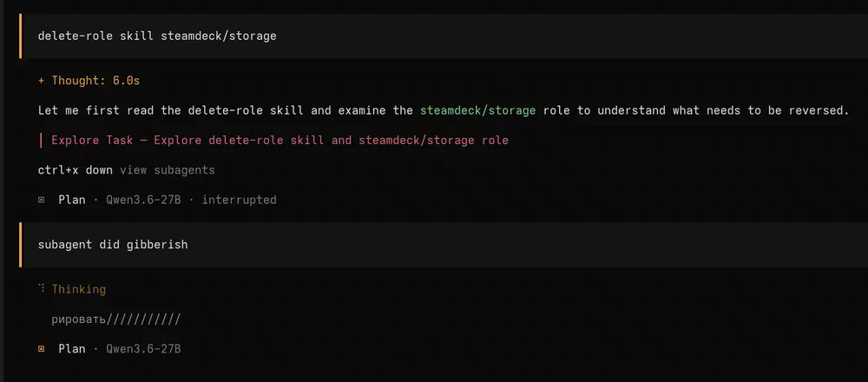Click the Qwen3.6-27B label on interrupted line
Screen dimensions: 868x382
point(143,200)
